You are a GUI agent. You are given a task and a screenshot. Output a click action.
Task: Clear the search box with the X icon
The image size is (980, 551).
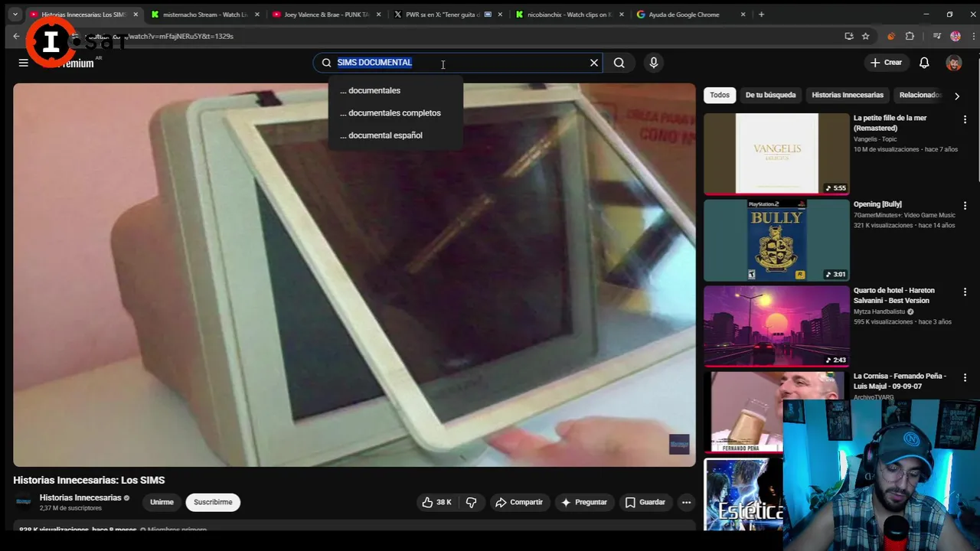pyautogui.click(x=594, y=63)
